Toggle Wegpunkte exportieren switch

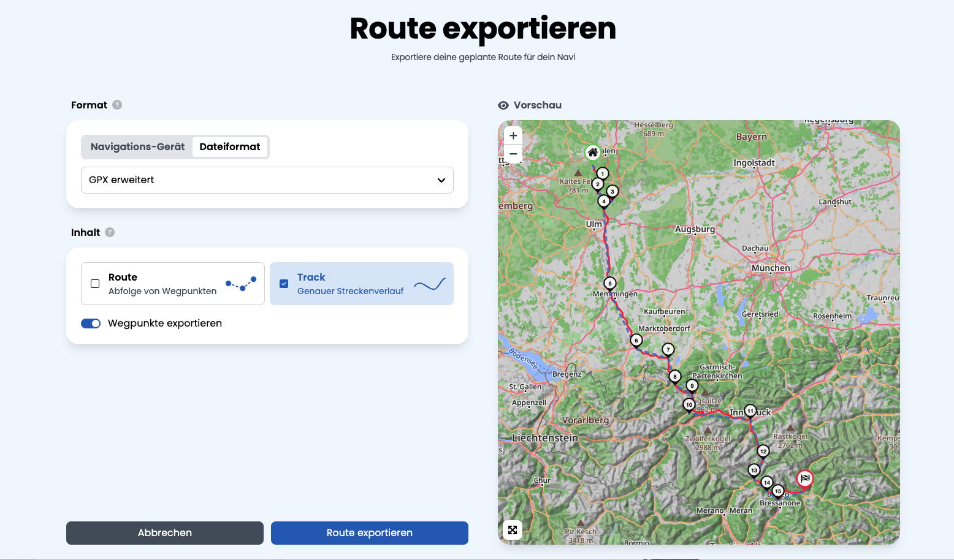coord(91,324)
